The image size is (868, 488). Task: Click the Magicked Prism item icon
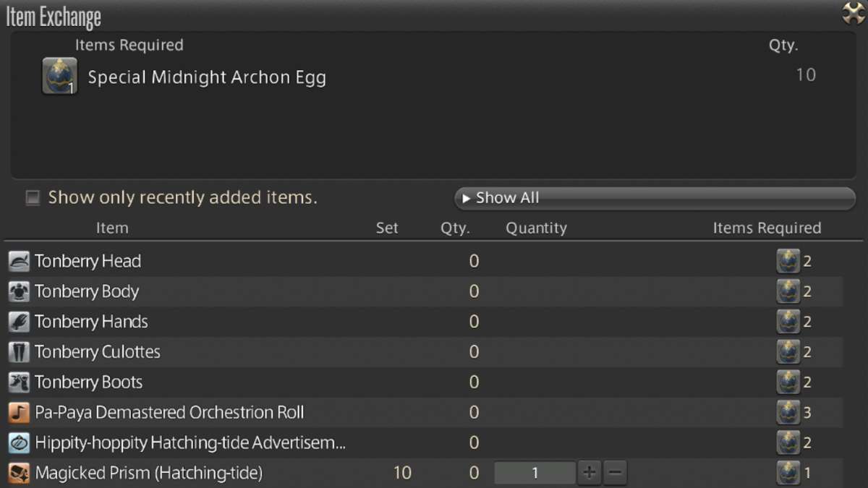pos(19,474)
